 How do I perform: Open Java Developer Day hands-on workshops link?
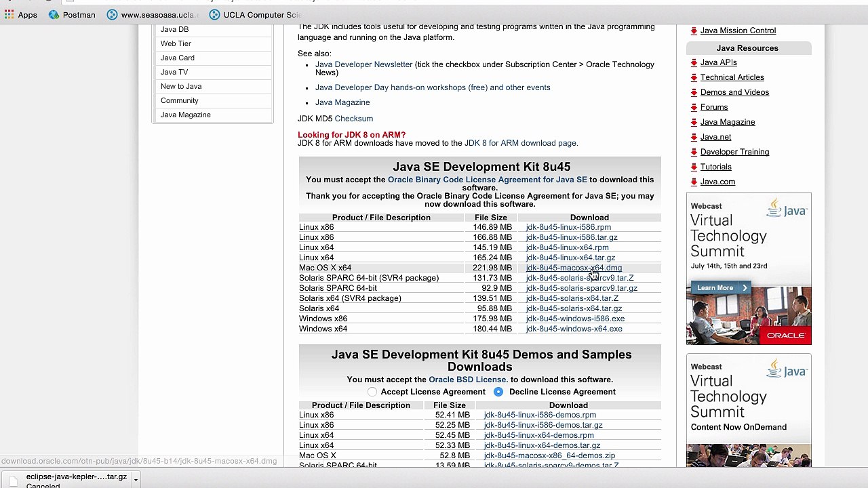click(x=433, y=87)
